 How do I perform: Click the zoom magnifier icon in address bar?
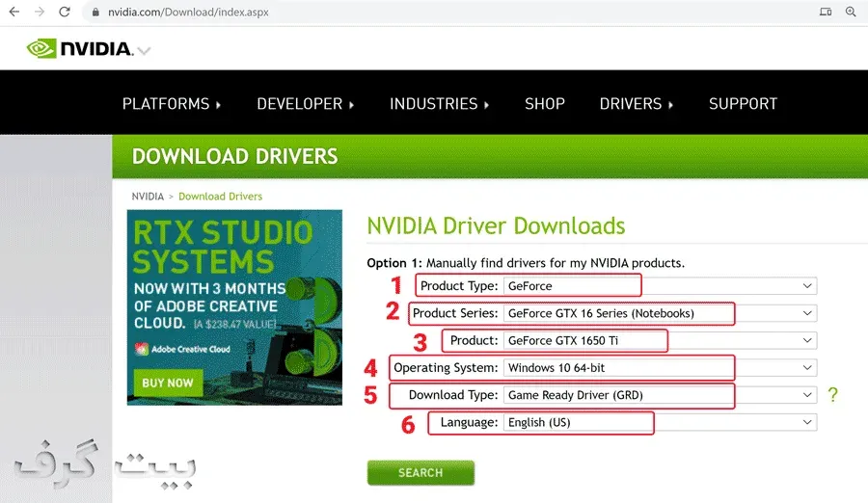coord(851,12)
